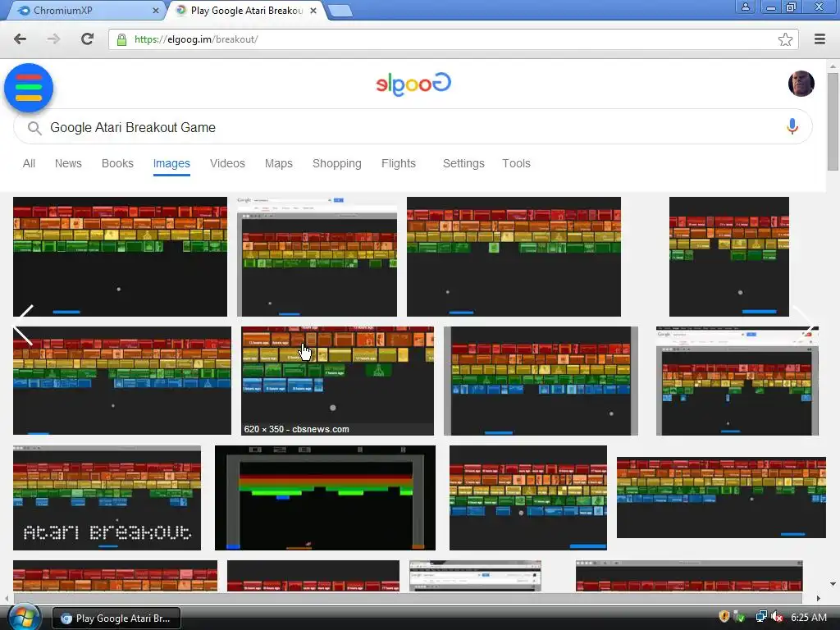Open the original arcade Breakout cabinet thumbnail
Screen dimensions: 840x630
coord(325,498)
